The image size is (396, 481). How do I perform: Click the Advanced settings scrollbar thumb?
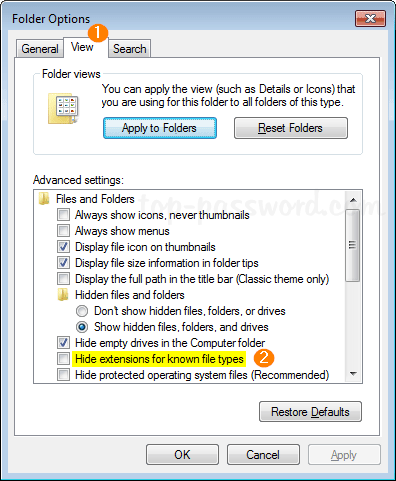click(x=353, y=245)
